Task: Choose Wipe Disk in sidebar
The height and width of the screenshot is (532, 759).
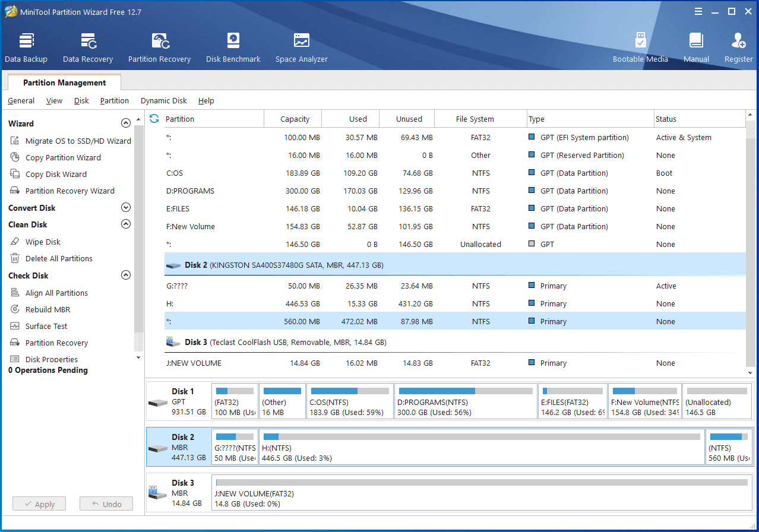Action: click(x=35, y=242)
